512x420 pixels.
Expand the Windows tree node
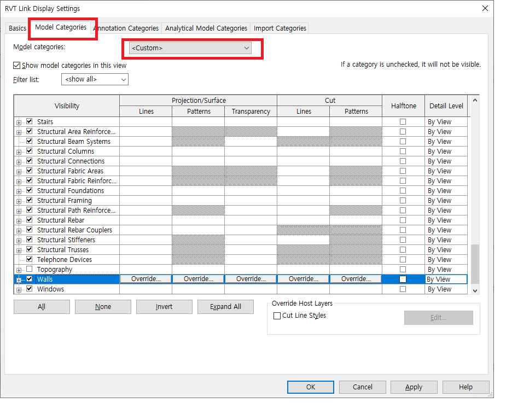pyautogui.click(x=19, y=290)
